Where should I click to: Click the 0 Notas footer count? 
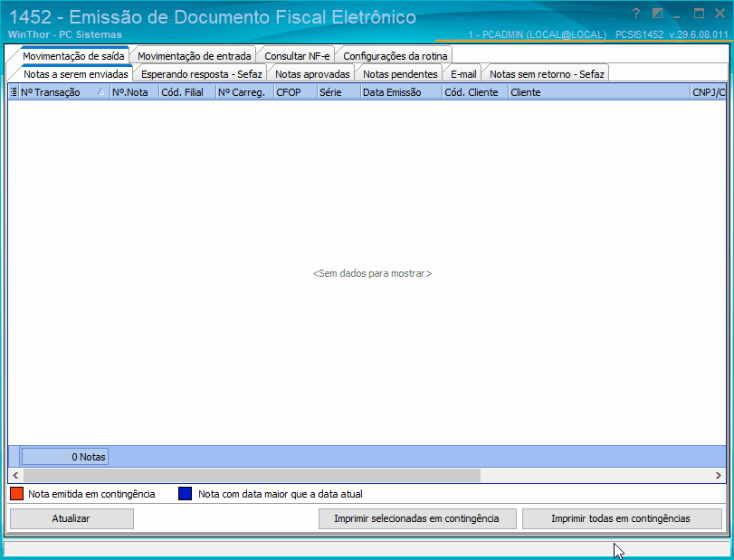pyautogui.click(x=65, y=457)
